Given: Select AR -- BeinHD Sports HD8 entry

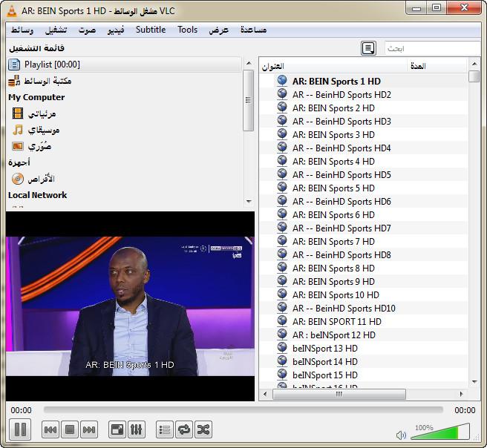Looking at the screenshot, I should [x=341, y=254].
